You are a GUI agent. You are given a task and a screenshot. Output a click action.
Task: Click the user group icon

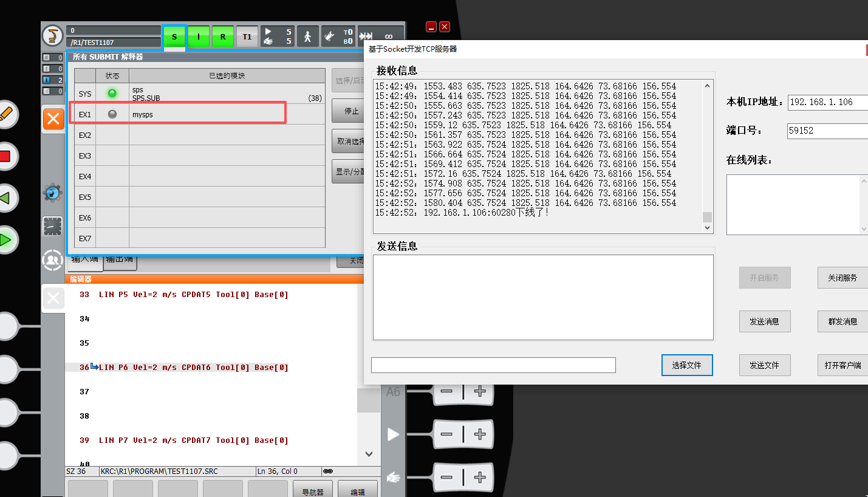[53, 260]
